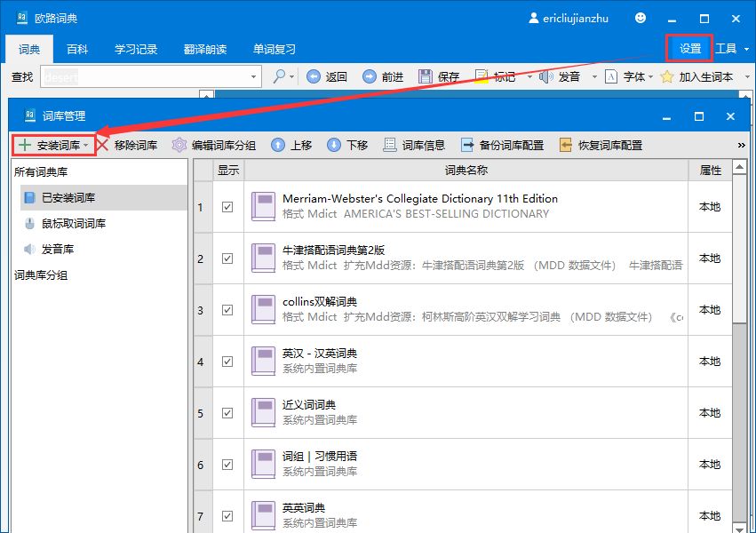Select 已安装词库 in sidebar
The image size is (756, 533).
tap(103, 197)
